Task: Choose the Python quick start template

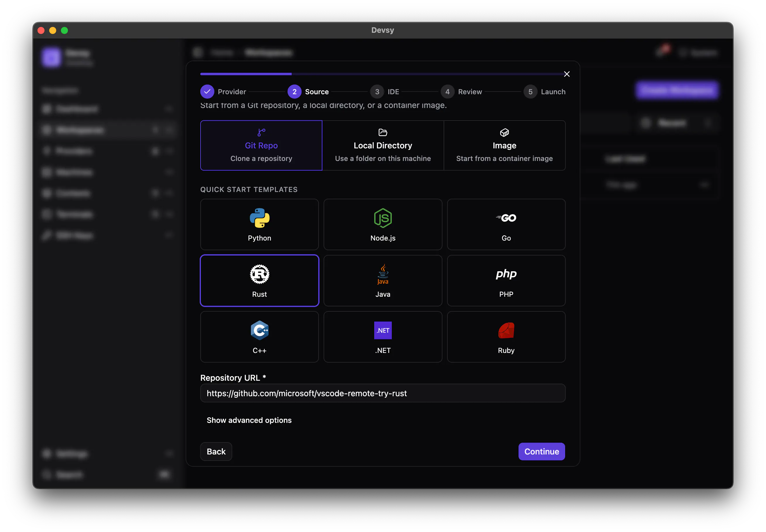Action: (x=259, y=224)
